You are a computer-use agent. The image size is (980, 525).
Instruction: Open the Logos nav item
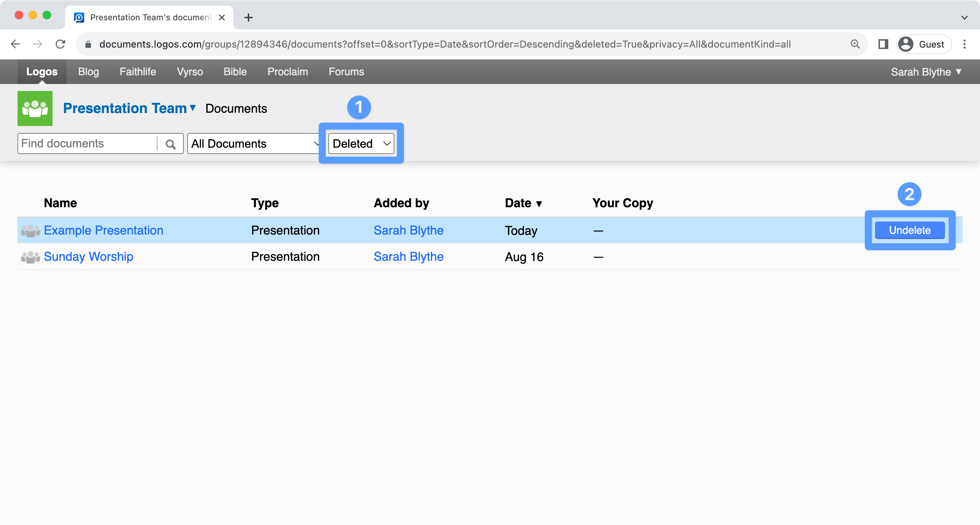42,71
